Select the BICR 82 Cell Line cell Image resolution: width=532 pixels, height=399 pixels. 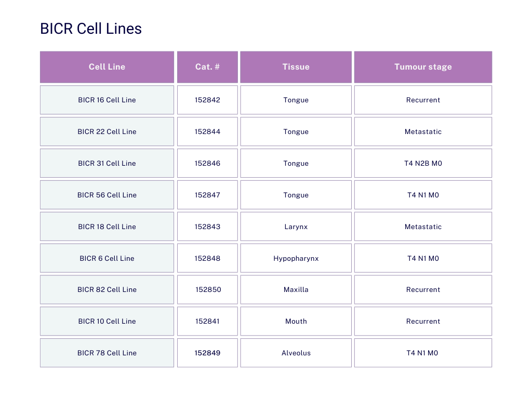tap(107, 289)
